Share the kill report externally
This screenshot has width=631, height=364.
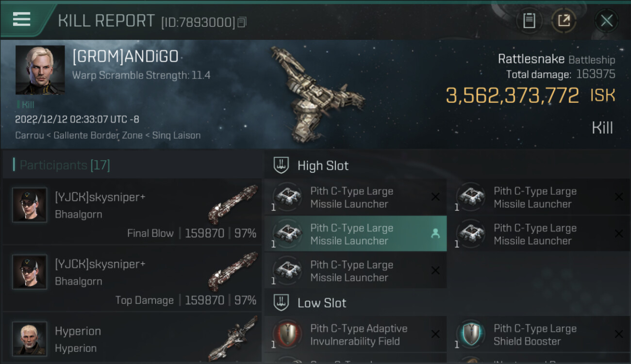coord(564,20)
